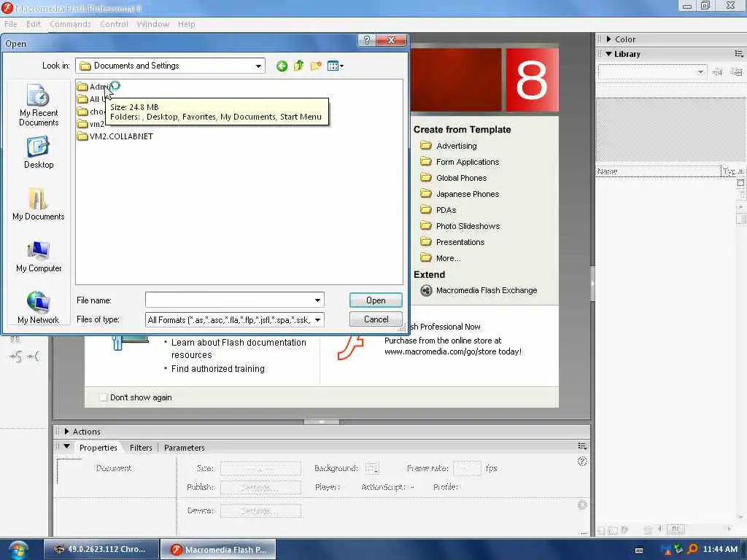
Task: Open Properties panel options menu icon
Action: point(582,446)
